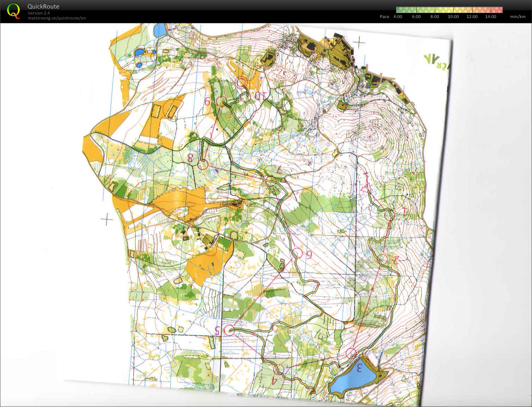Click the Version 2.4 label
The width and height of the screenshot is (532, 407).
39,13
